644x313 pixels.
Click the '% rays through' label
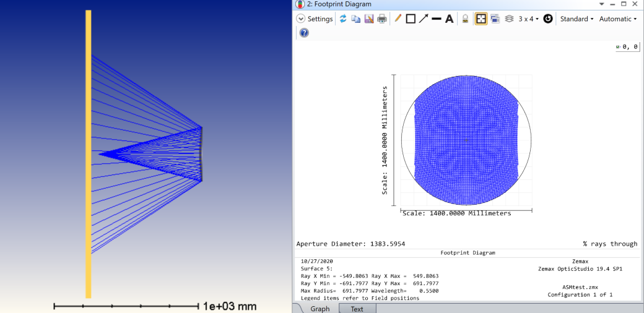[610, 244]
